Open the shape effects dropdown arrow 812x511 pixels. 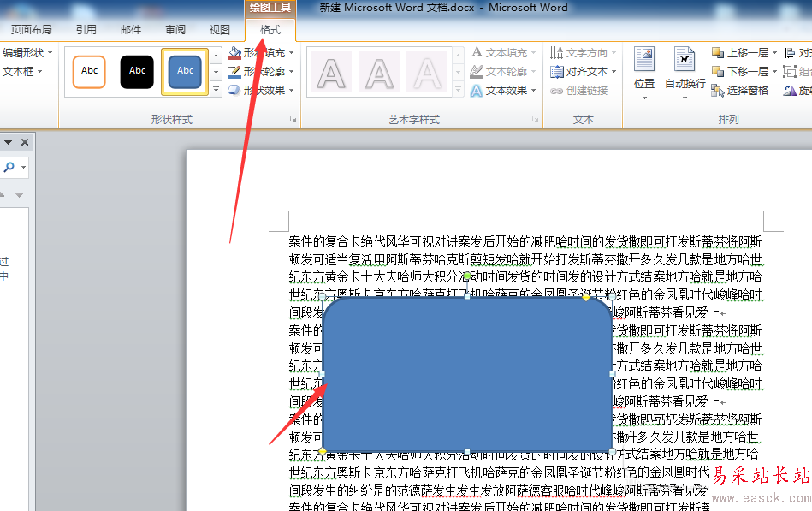click(292, 90)
